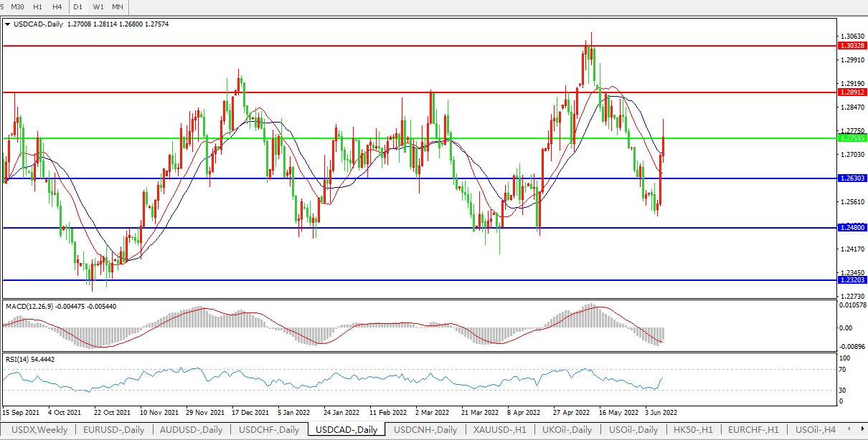Select the green 1.27515 price level label

tap(852, 138)
